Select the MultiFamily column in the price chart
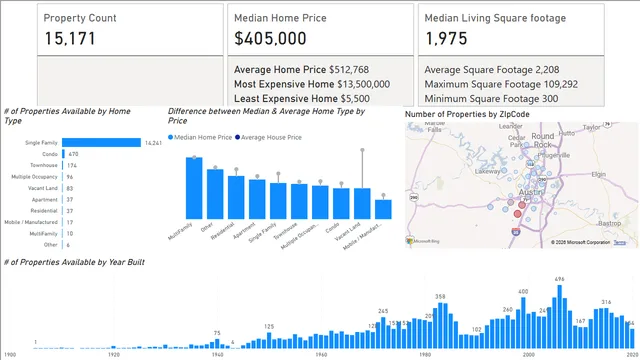 (x=194, y=188)
